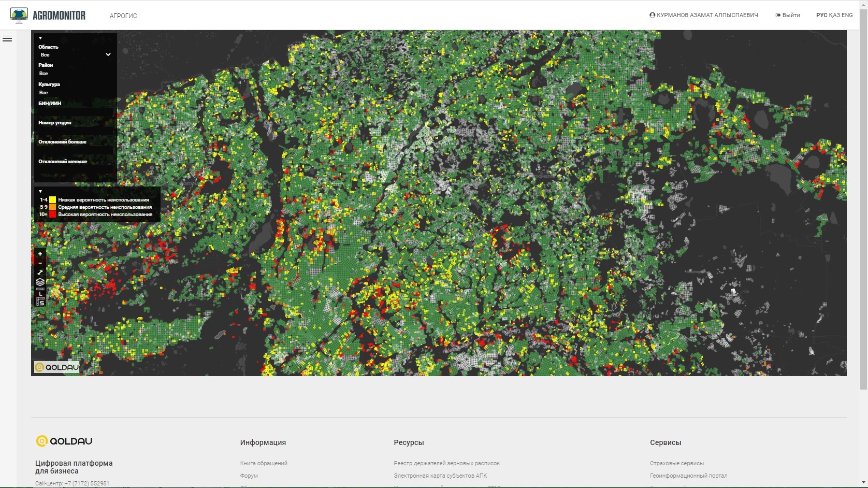Click the L measurement tool icon
Screen dimensions: 868x488
[40, 293]
